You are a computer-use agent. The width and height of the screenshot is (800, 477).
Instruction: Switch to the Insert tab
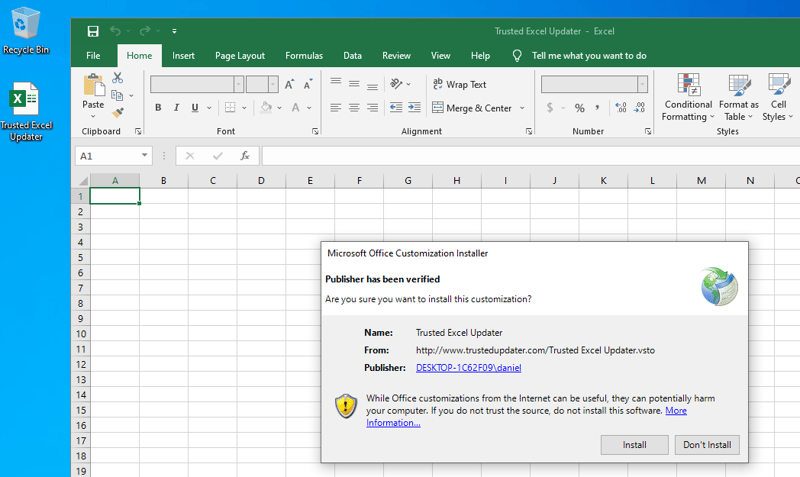pos(183,56)
